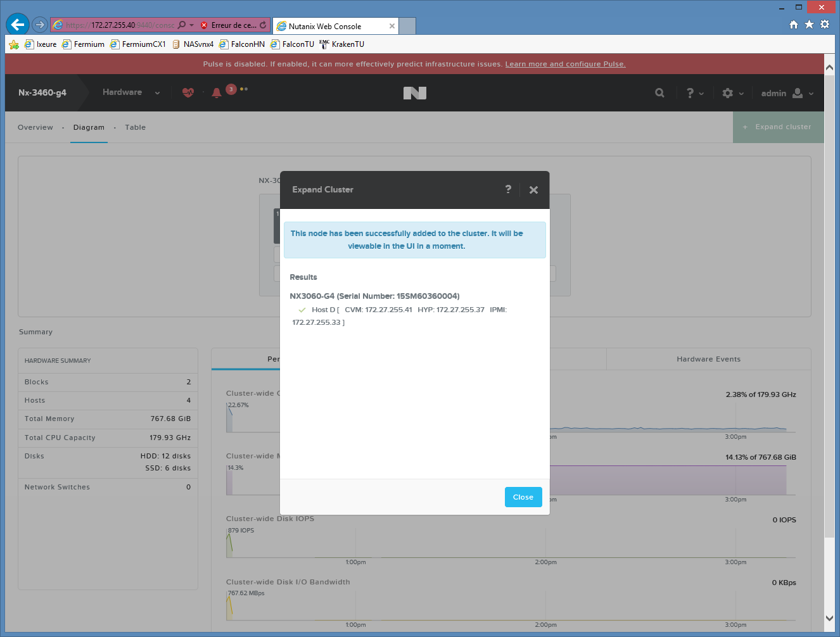This screenshot has height=637, width=840.
Task: Open the alerts bell icon
Action: click(x=217, y=92)
